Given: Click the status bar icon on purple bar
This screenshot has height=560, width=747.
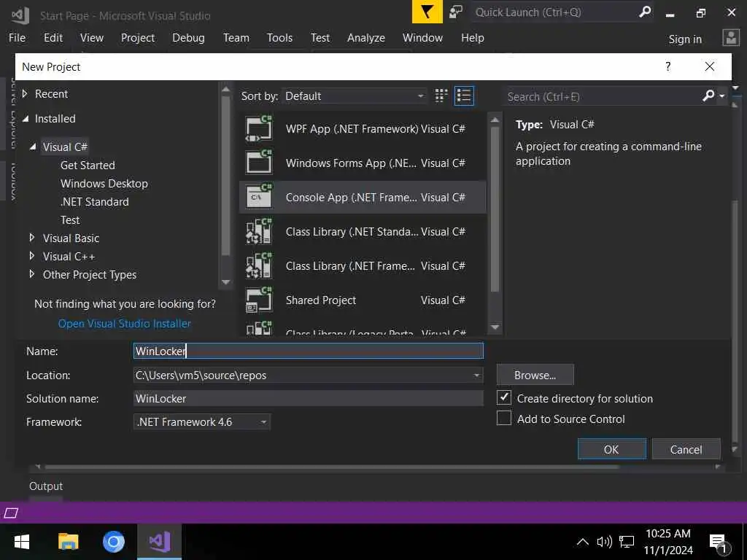Looking at the screenshot, I should [x=11, y=513].
